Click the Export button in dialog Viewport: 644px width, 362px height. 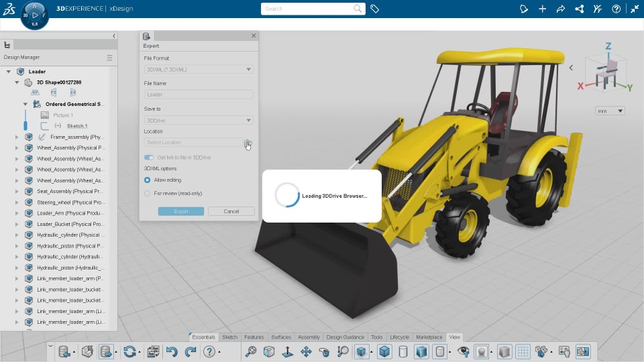pos(180,211)
